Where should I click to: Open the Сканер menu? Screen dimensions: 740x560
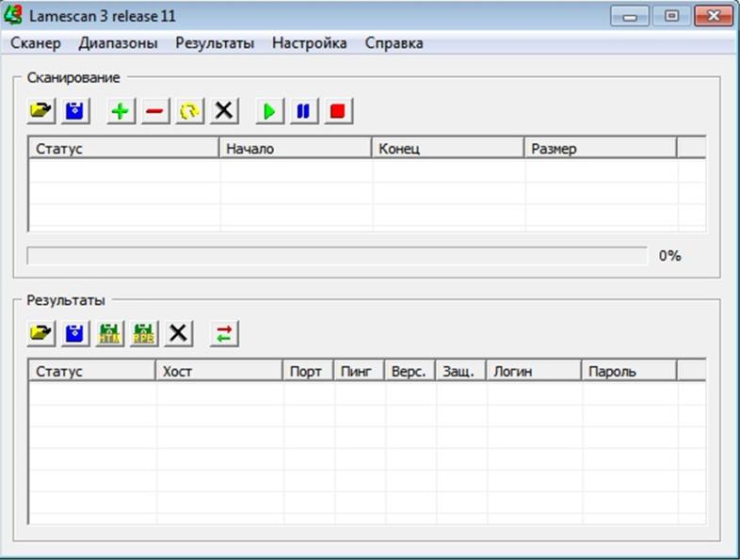36,43
